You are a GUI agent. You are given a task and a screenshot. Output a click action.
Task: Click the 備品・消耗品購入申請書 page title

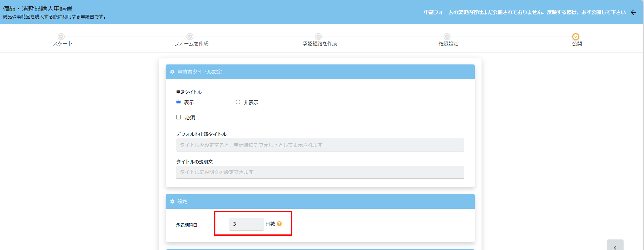click(37, 8)
